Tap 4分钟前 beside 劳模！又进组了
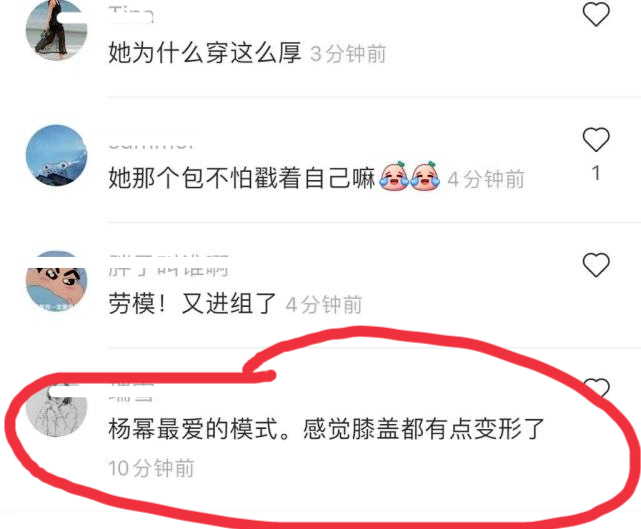 coord(324,305)
